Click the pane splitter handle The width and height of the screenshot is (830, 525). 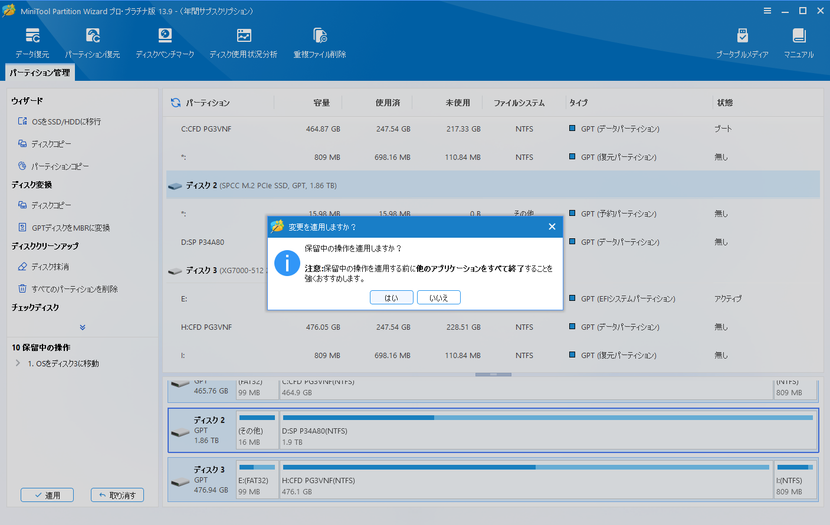[x=493, y=375]
